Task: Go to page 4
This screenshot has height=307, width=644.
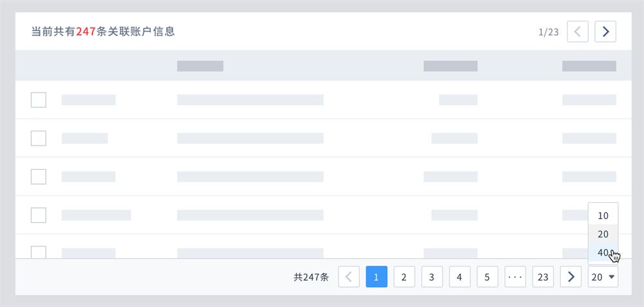Action: 460,277
